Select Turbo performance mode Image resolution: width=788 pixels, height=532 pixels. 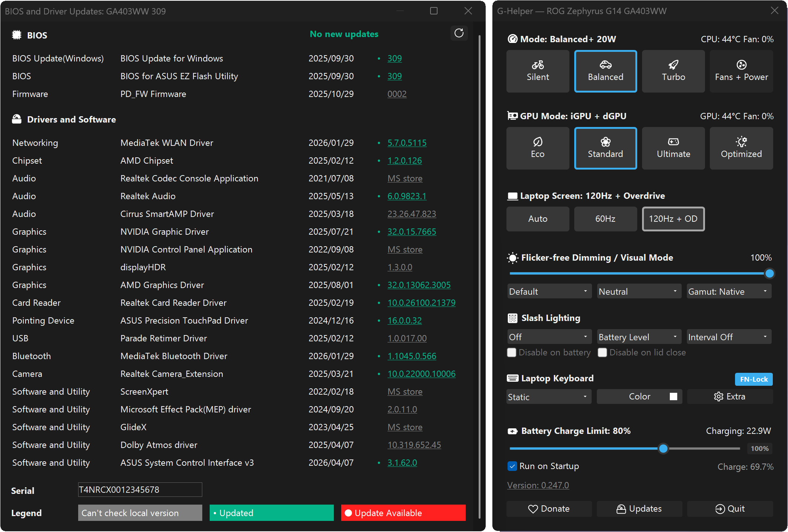(673, 71)
